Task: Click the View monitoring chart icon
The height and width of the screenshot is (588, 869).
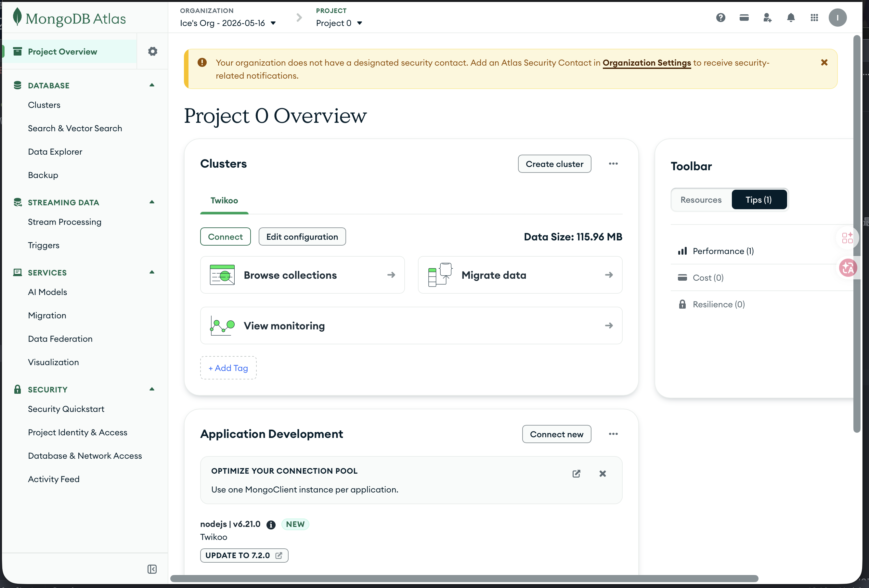Action: point(222,326)
